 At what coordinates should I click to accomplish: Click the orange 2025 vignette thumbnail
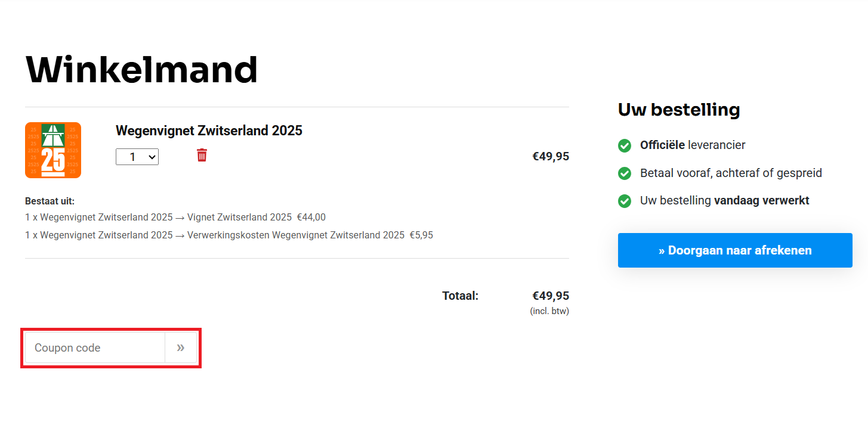tap(53, 150)
